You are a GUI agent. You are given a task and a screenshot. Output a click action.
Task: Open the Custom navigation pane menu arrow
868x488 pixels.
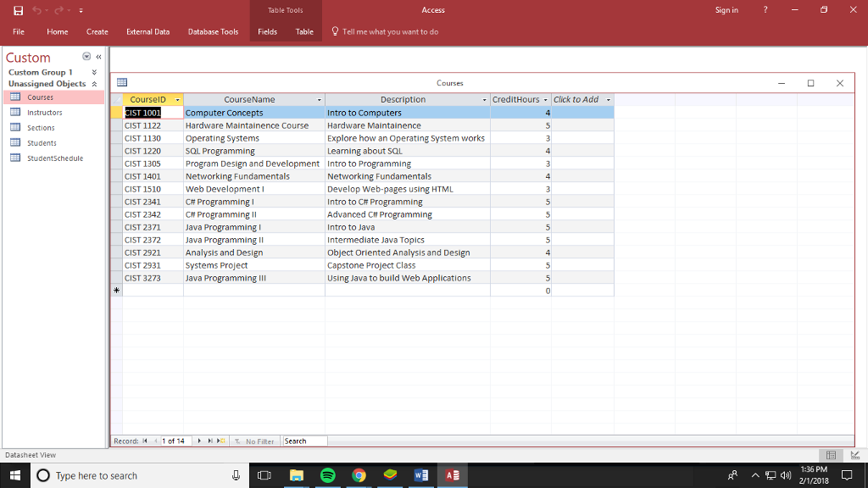[x=86, y=58]
